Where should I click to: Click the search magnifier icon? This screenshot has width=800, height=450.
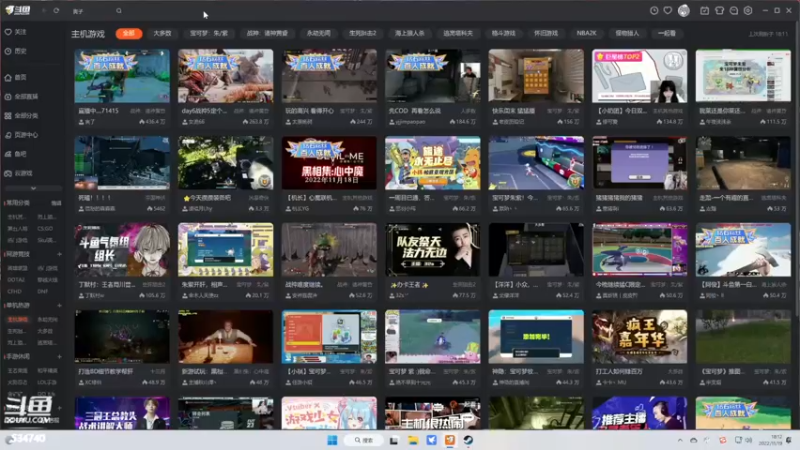click(x=119, y=11)
